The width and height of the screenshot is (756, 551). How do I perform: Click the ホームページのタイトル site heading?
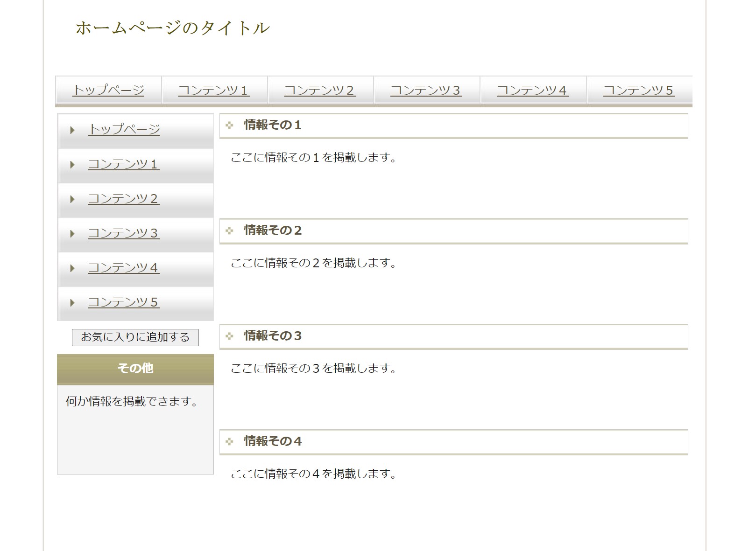(x=172, y=28)
